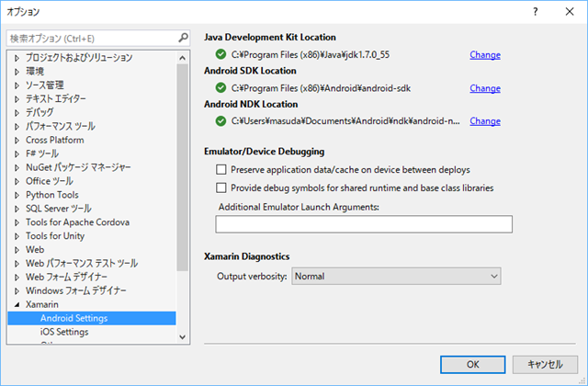Click the green check beside Android SDK path
Screen dimensions: 588x386
220,88
